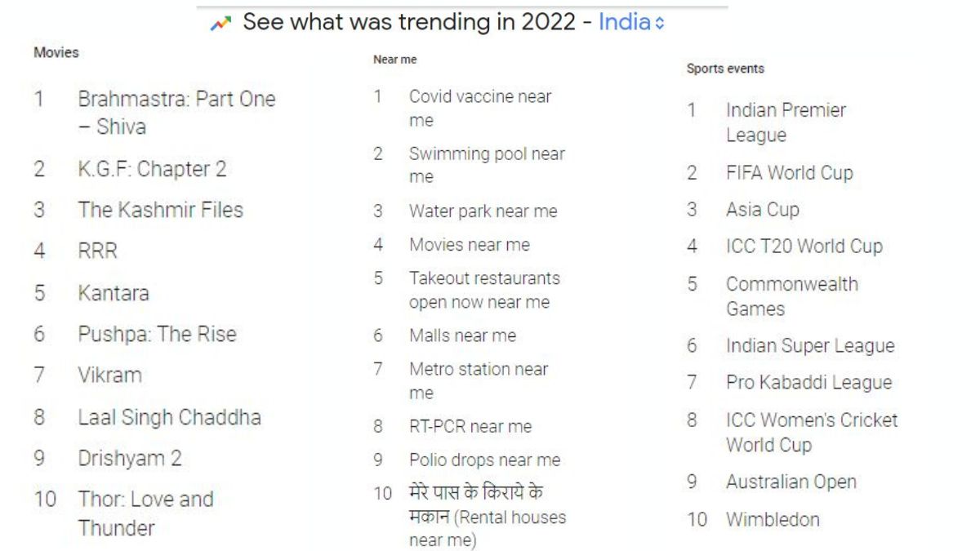Screen dimensions: 980x551
Task: Click Rental houses near me entry
Action: tap(487, 517)
